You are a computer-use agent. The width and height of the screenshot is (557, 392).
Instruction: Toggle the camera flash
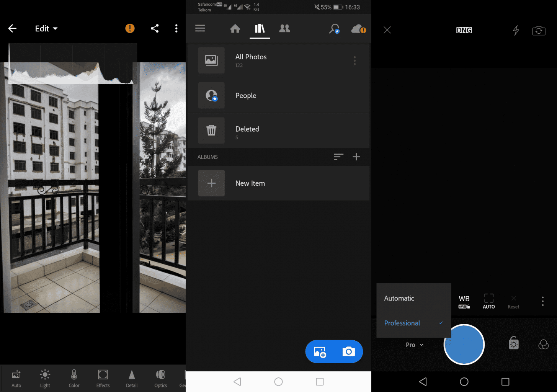click(516, 30)
